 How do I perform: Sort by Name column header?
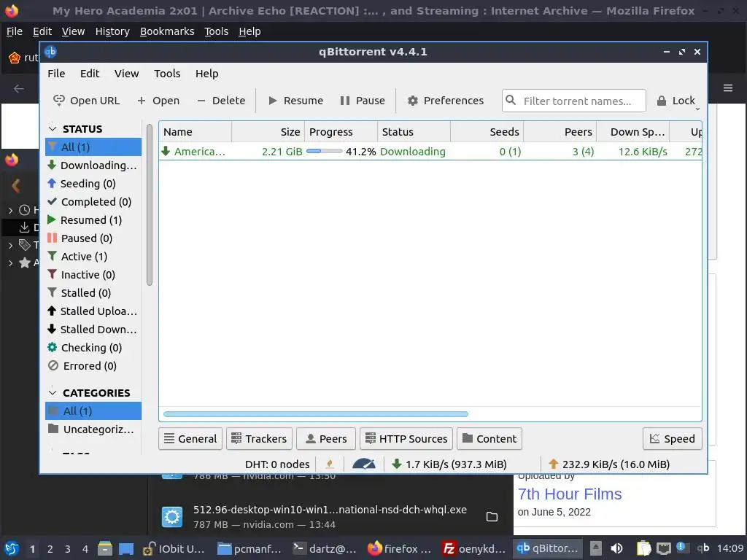click(196, 132)
